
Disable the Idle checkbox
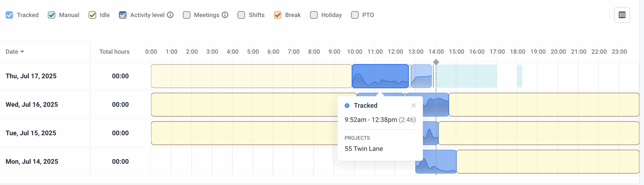click(x=92, y=15)
